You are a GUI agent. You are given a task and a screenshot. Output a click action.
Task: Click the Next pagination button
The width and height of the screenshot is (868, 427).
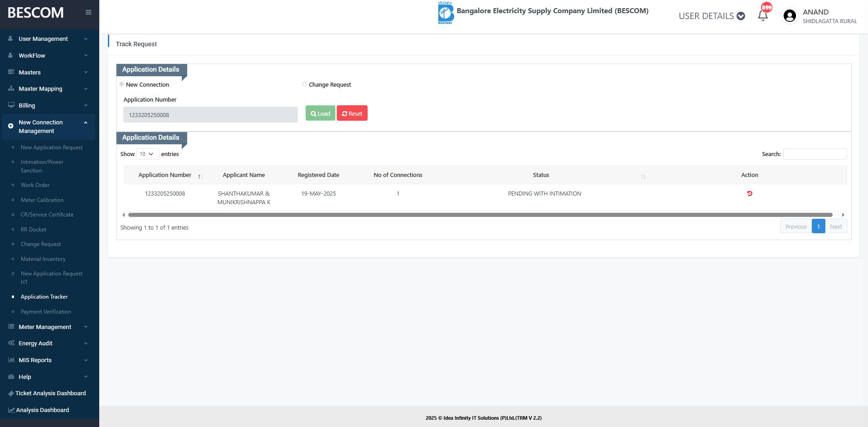(x=836, y=227)
